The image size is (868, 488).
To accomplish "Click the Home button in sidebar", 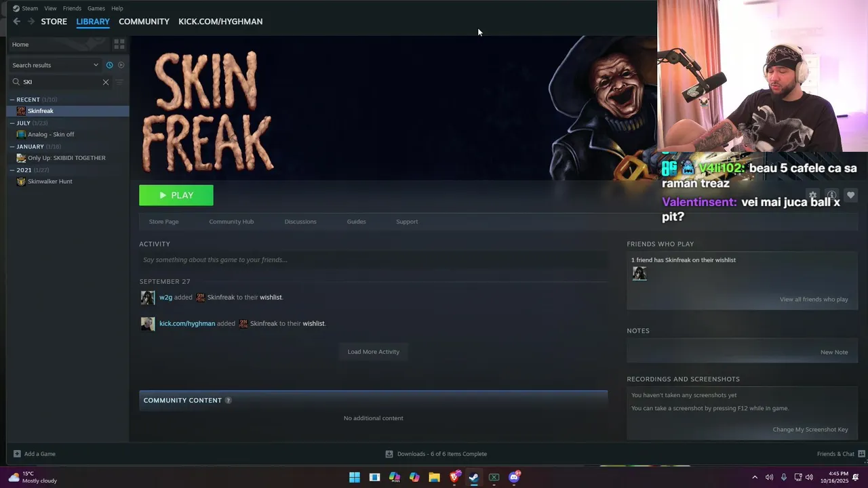I will click(x=58, y=45).
